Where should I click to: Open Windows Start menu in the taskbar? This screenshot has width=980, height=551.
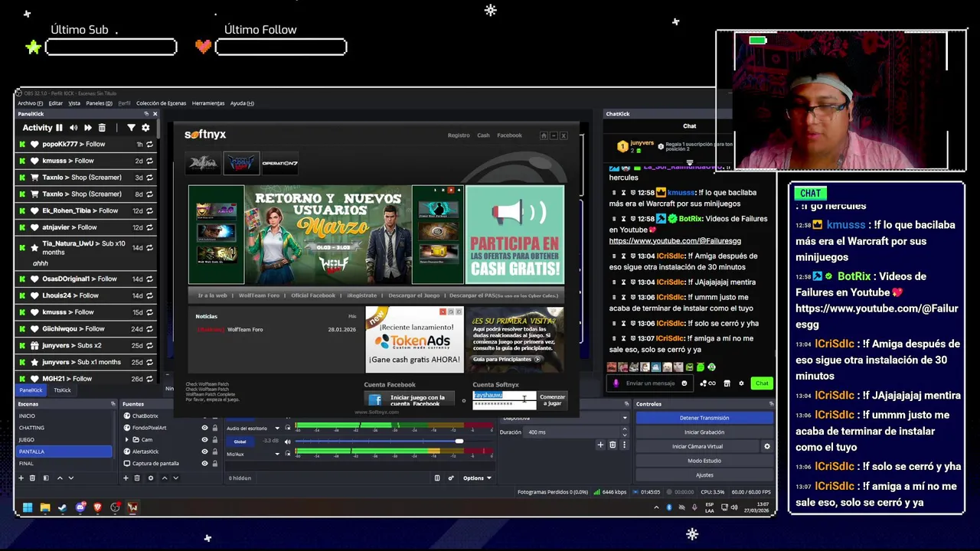coord(28,507)
